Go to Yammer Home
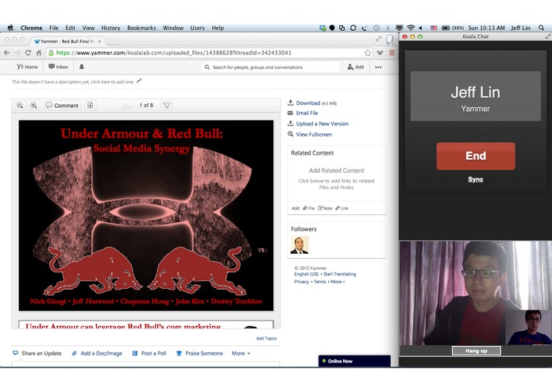This screenshot has height=392, width=552. (28, 67)
